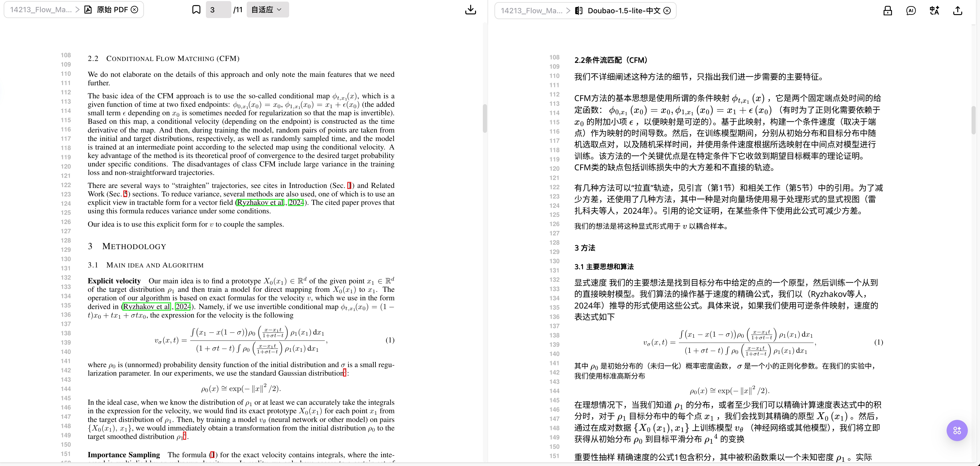Screen dimensions: 980x466
Task: Select the Doubao-1.5-lite-中文 tab label
Action: tap(624, 11)
